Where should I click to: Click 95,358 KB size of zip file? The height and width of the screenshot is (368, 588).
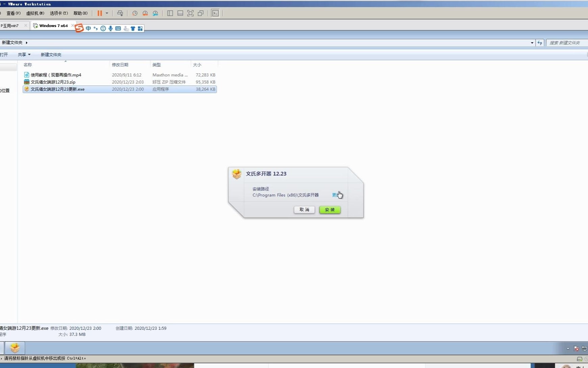click(x=205, y=82)
